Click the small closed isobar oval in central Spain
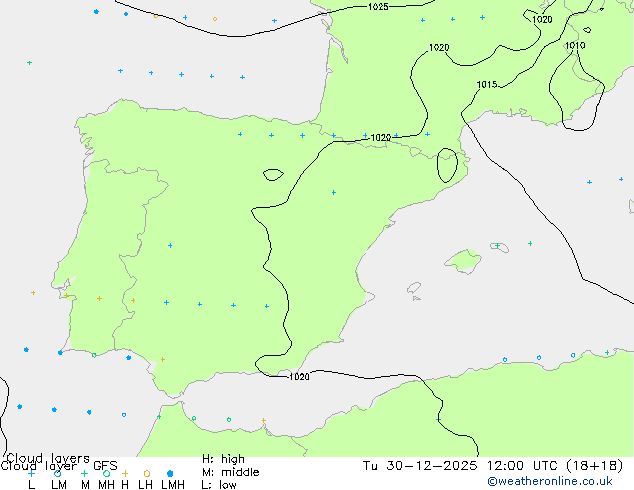 click(273, 175)
